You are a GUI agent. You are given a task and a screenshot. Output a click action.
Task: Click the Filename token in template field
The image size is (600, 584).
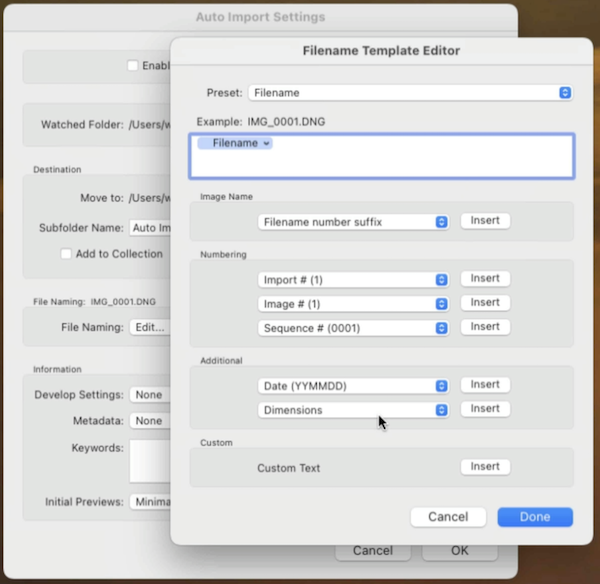(235, 144)
